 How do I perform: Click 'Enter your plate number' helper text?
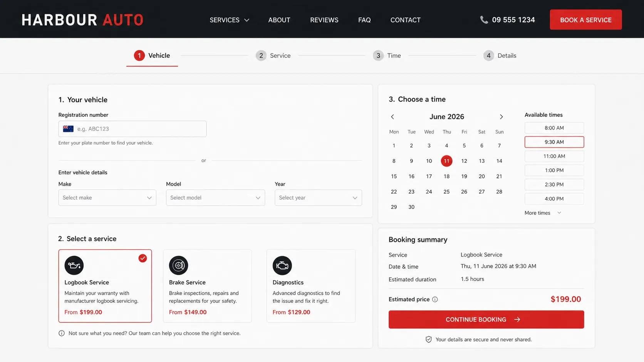[106, 143]
